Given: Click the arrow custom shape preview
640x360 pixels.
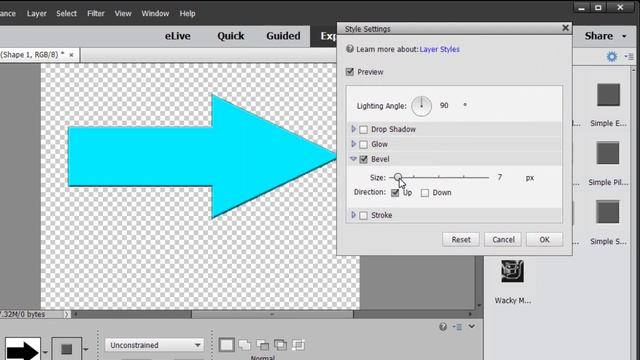Looking at the screenshot, I should coord(22,349).
